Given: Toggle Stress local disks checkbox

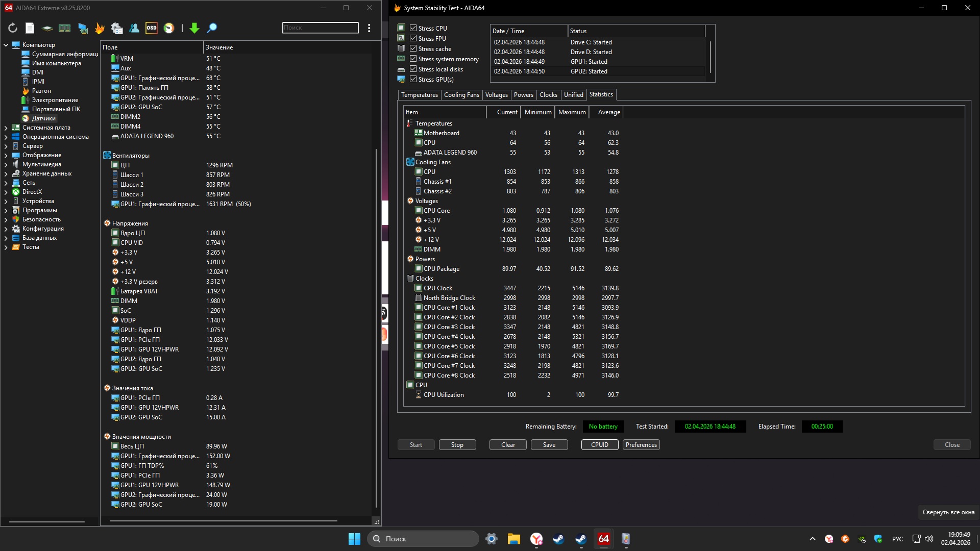Looking at the screenshot, I should pos(413,69).
